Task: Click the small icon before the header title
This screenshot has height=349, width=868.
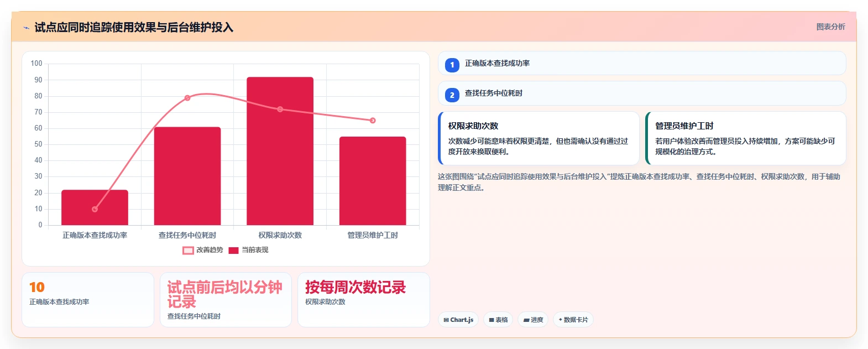Action: coord(26,28)
